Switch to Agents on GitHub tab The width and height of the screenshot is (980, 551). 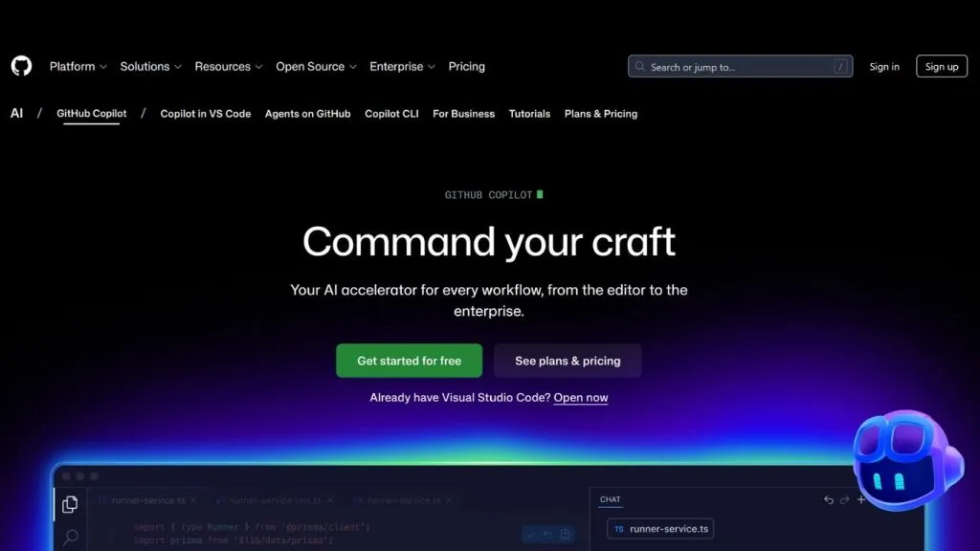(307, 114)
